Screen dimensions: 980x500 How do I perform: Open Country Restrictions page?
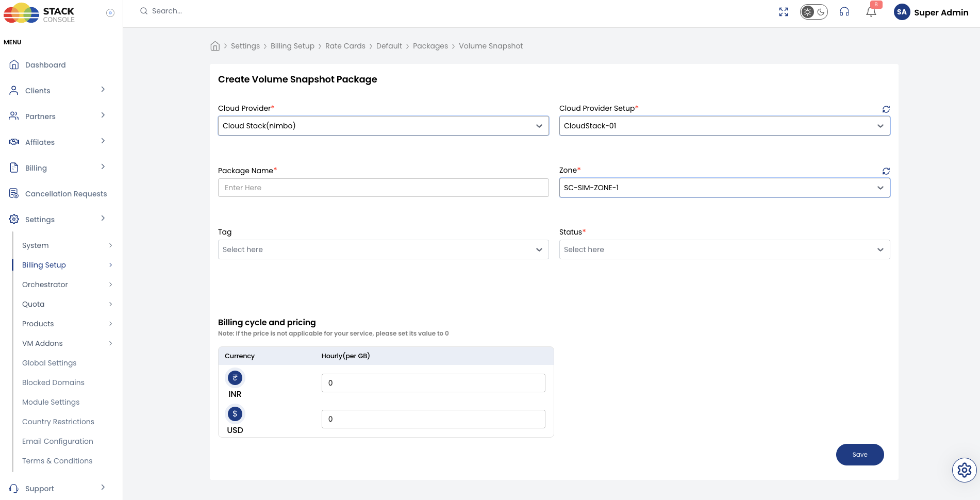click(x=58, y=422)
